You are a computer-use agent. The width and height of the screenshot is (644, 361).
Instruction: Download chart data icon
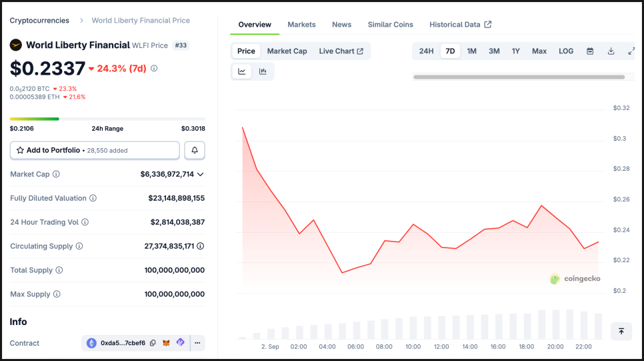point(611,51)
